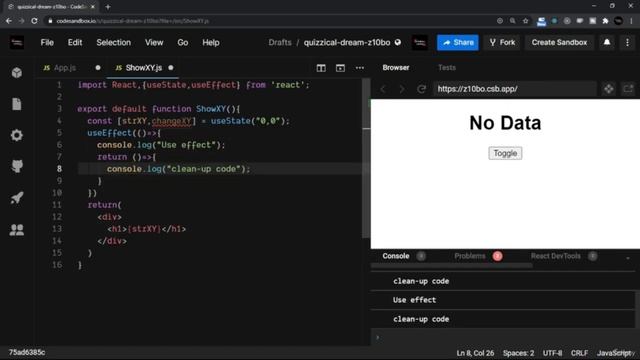Click the CodeSandbox logo at top left

click(17, 42)
